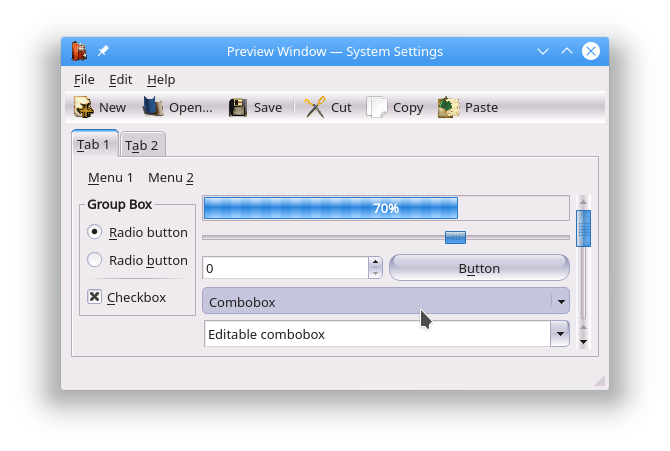
Task: Click the Save floppy disk icon
Action: (238, 107)
